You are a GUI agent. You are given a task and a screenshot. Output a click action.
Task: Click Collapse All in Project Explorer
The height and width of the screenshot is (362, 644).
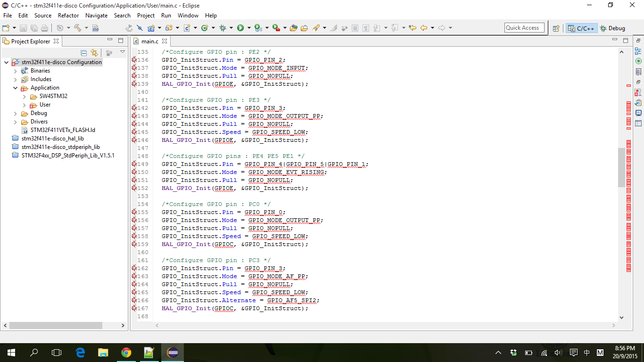pos(83,53)
